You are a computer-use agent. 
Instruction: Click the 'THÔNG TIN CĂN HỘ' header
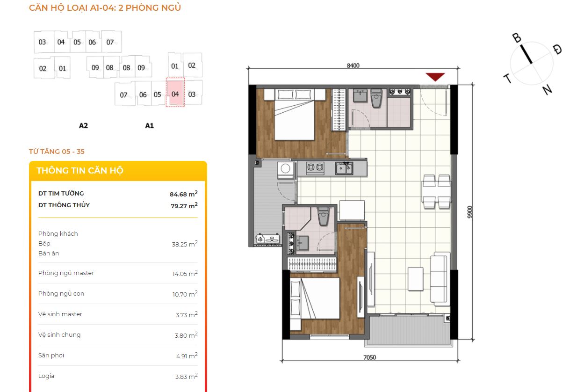pos(80,171)
